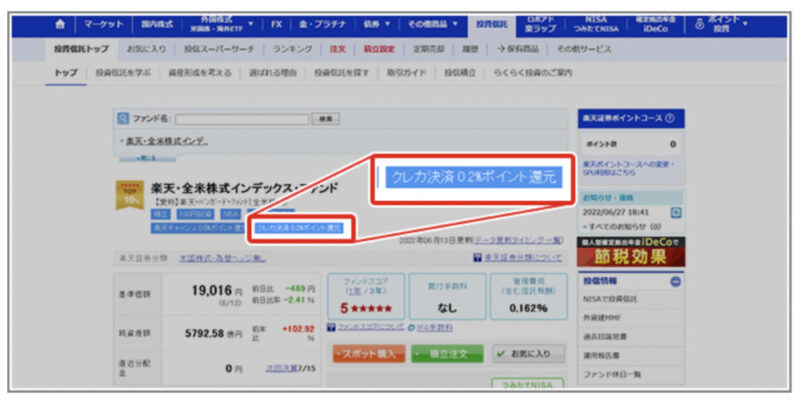Open 投資信託を探す tab
The height and width of the screenshot is (405, 800).
(341, 73)
